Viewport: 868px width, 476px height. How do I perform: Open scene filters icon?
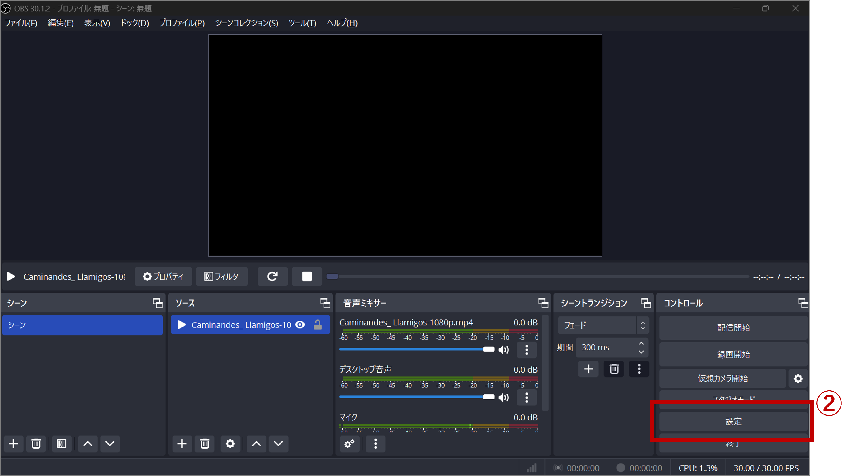61,444
